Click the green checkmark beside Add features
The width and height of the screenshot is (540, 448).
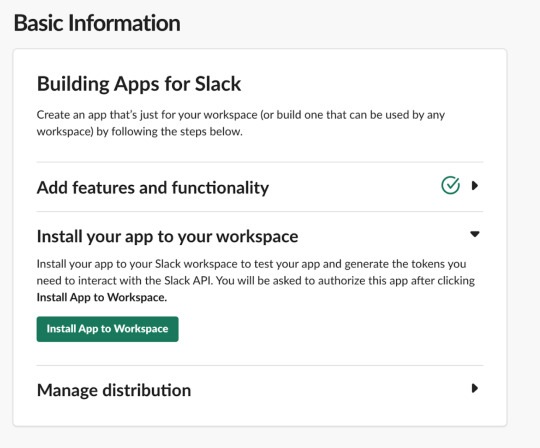450,185
